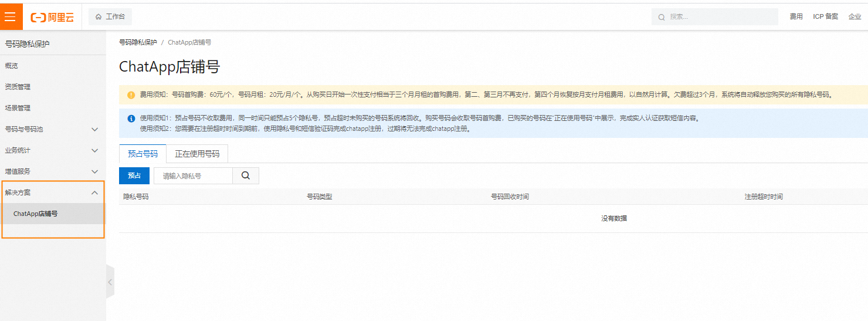Click the search icon beside privacy number input
The image size is (868, 321).
(246, 175)
